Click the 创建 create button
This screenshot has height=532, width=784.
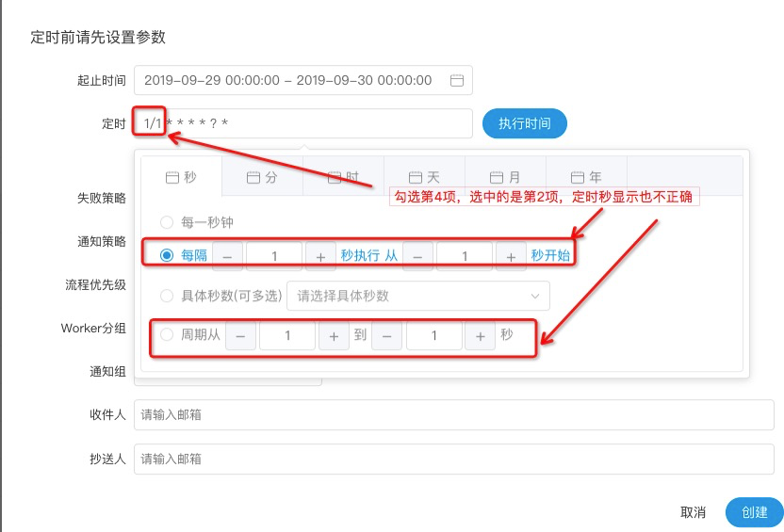point(754,512)
